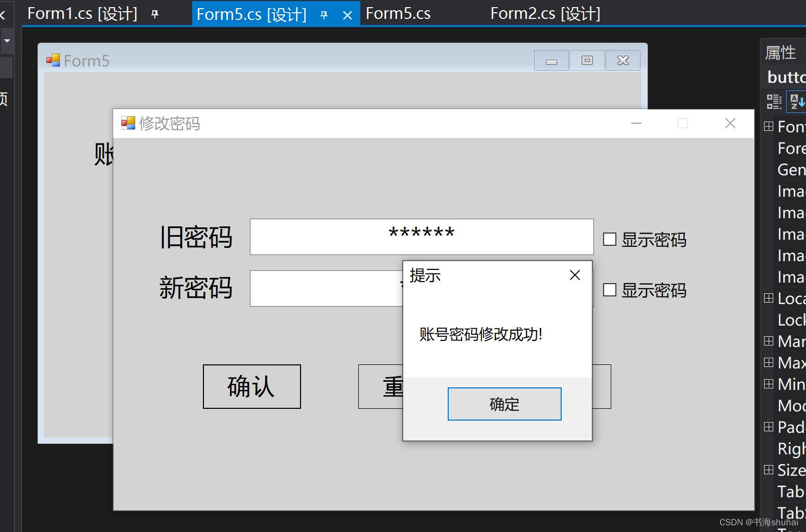The image size is (806, 532).
Task: Select the Locked property row
Action: pos(785,320)
